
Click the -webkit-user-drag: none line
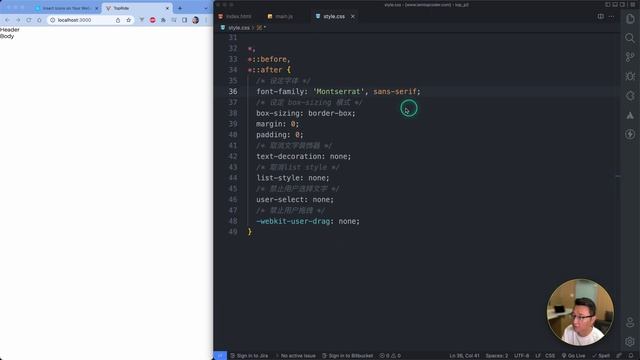[x=308, y=221]
